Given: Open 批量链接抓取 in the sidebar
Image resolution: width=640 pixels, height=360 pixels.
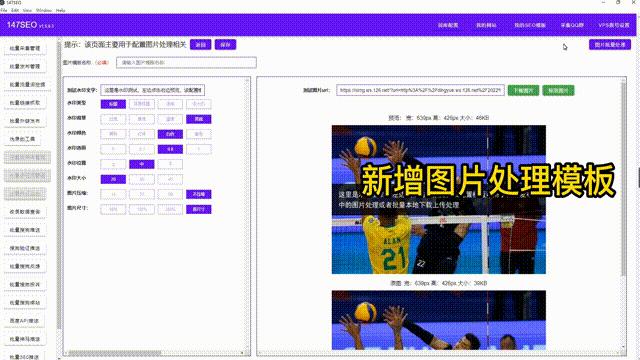Looking at the screenshot, I should coord(25,103).
